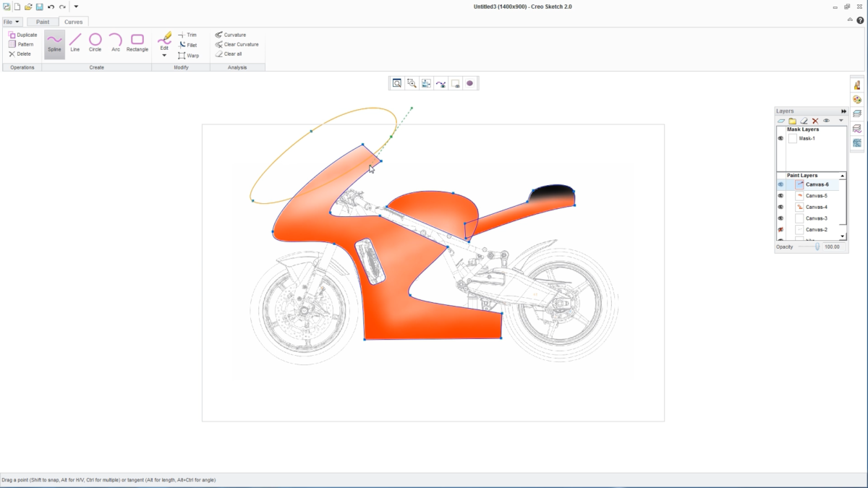Select the Circle tool
This screenshot has height=488, width=868.
[x=95, y=43]
